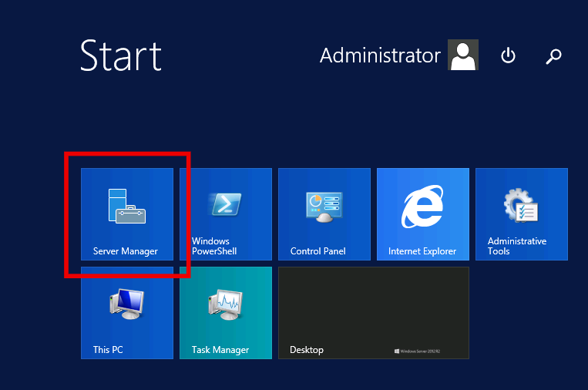Viewport: 588px width, 390px height.
Task: Launch the Internet Explorer tile
Action: click(x=423, y=214)
